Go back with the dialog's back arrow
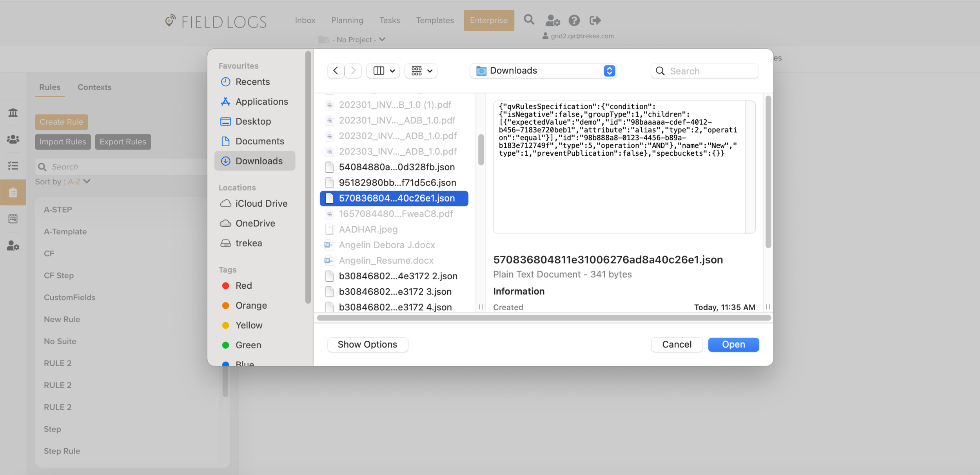980x475 pixels. point(336,71)
